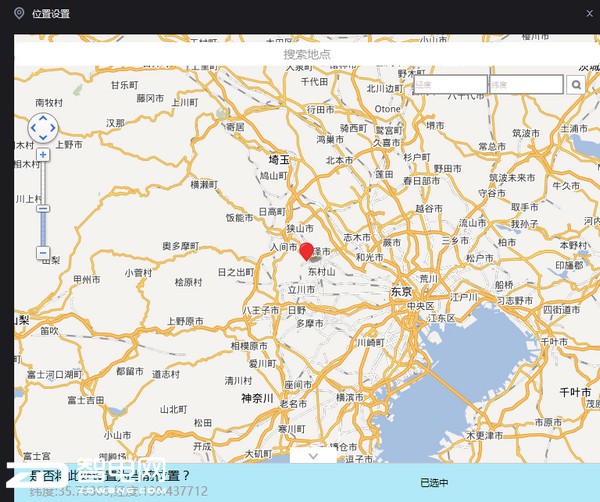Focus the 搜索地点 search box
The height and width of the screenshot is (502, 600).
coord(306,54)
